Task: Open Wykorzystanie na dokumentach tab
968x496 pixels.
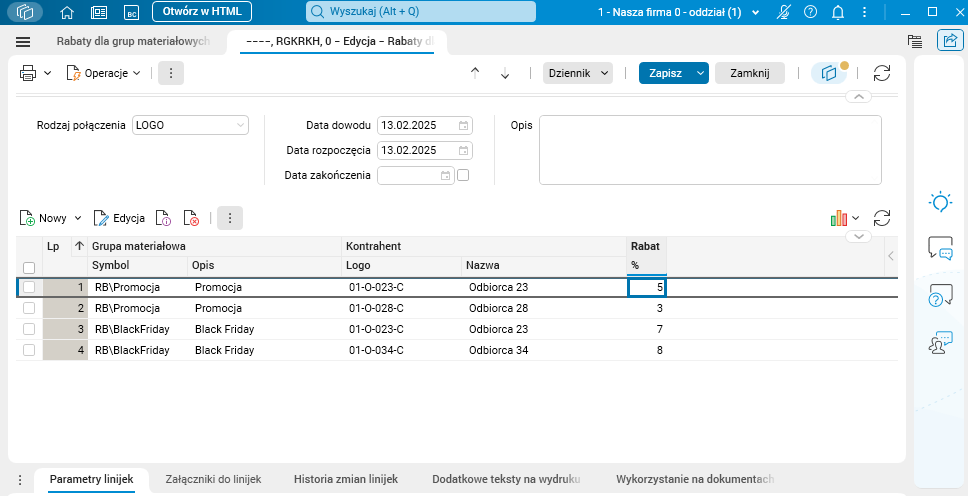Action: tap(695, 479)
